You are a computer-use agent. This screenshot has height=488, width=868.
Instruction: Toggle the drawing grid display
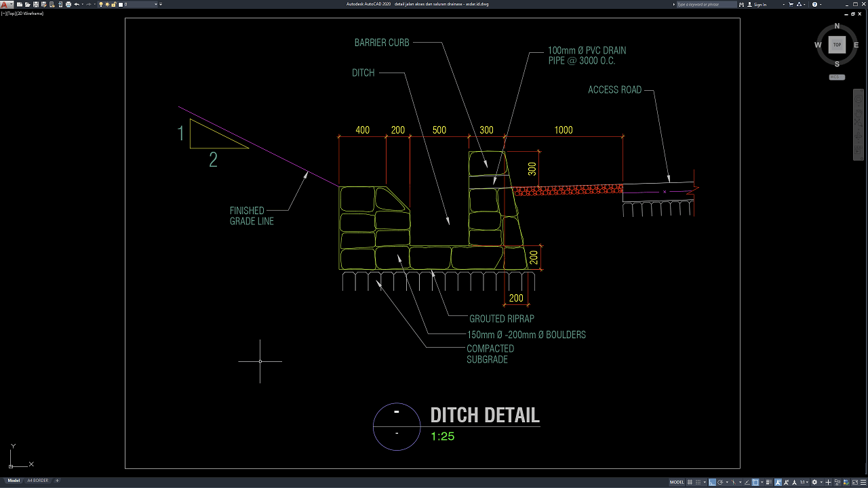pyautogui.click(x=690, y=483)
